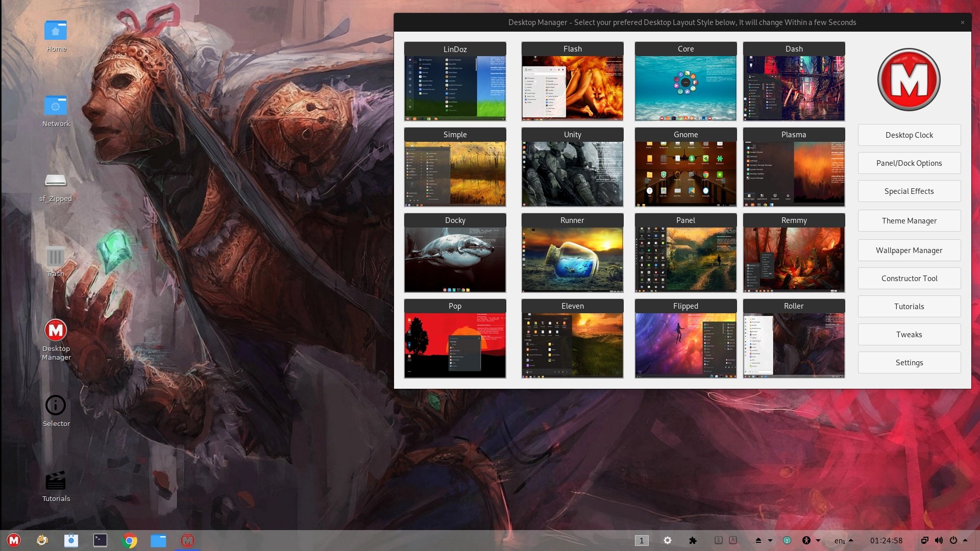The height and width of the screenshot is (551, 980).
Task: Launch the Terminal from the taskbar
Action: (x=100, y=540)
